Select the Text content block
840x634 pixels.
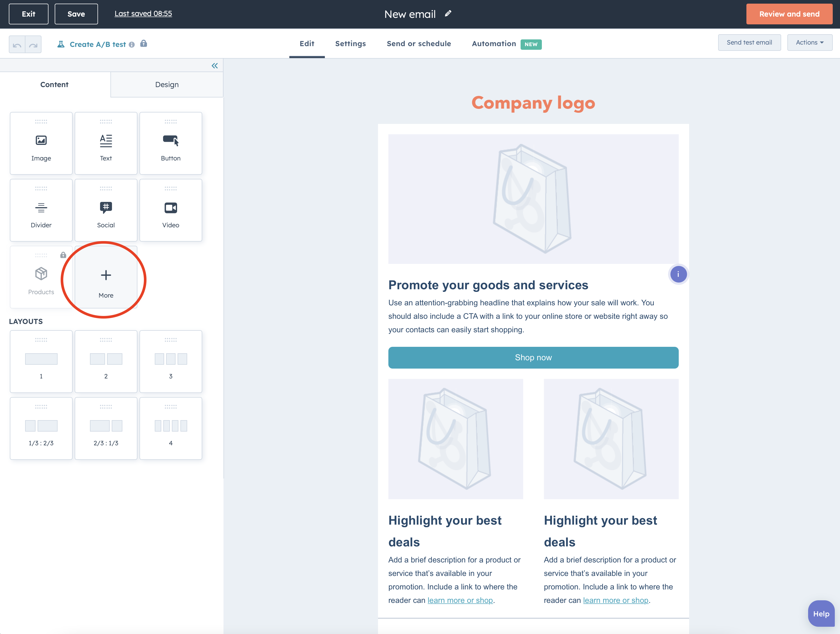coord(106,143)
